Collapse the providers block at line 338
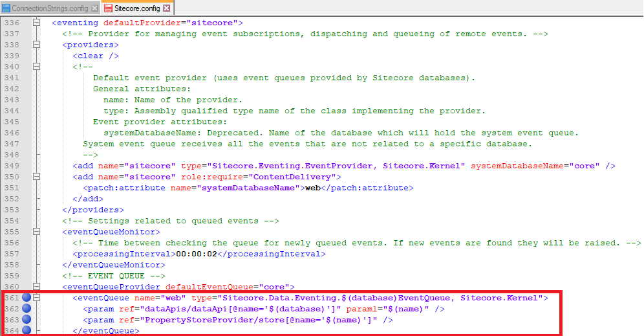The height and width of the screenshot is (336, 644). coord(37,45)
